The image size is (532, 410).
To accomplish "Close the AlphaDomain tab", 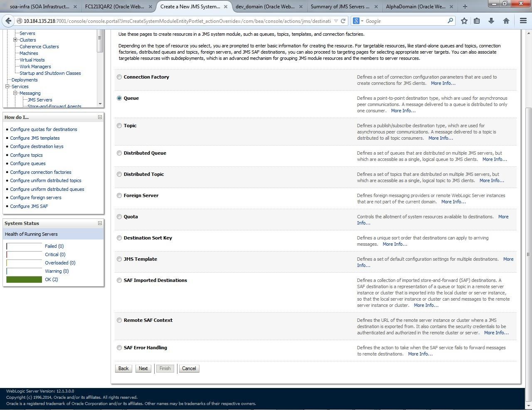I will [451, 7].
